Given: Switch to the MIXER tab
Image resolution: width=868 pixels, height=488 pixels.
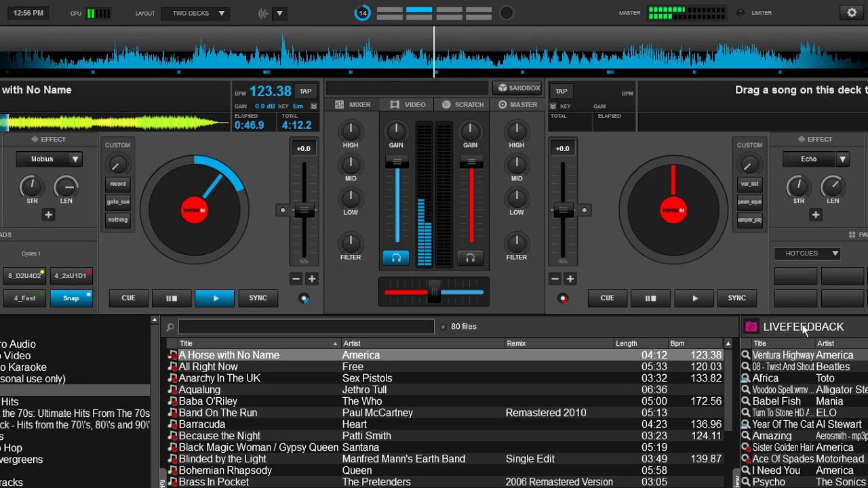Looking at the screenshot, I should [353, 105].
